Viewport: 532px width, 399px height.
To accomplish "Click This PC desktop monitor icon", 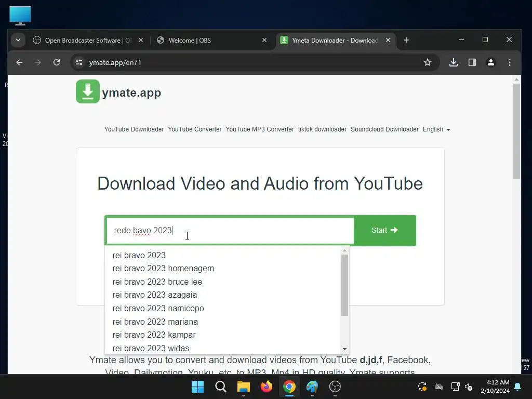I will (x=20, y=16).
